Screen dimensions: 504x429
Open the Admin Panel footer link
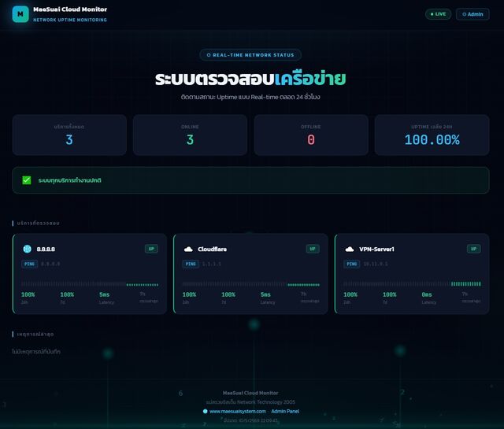point(285,412)
